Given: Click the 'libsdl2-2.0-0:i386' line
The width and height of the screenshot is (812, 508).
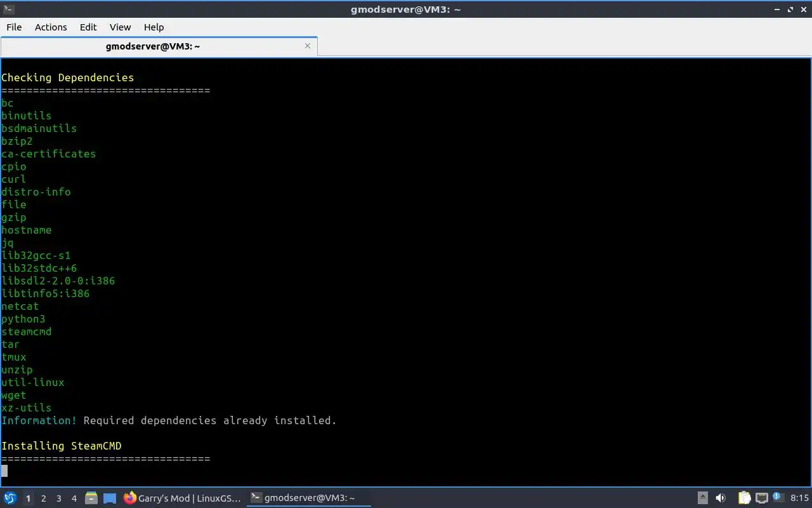Looking at the screenshot, I should pyautogui.click(x=58, y=281).
